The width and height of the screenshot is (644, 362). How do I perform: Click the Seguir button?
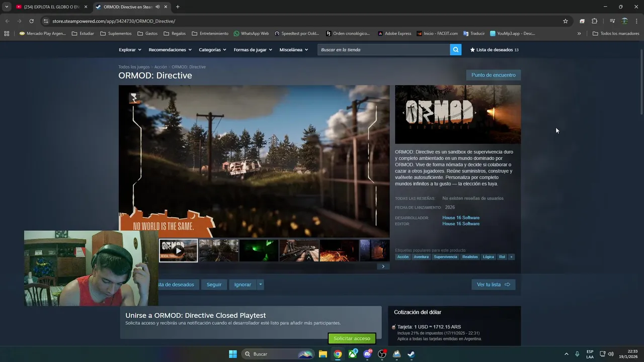coord(214,285)
